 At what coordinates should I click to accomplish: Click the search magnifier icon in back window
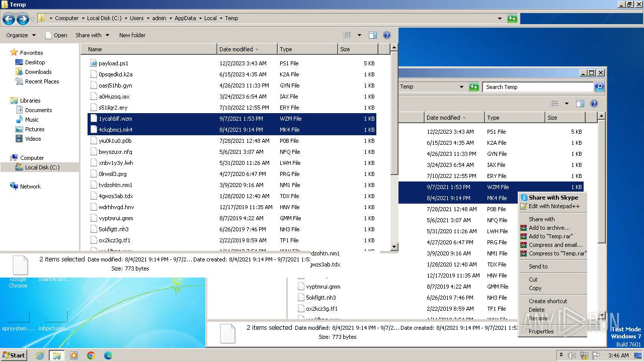pyautogui.click(x=599, y=87)
